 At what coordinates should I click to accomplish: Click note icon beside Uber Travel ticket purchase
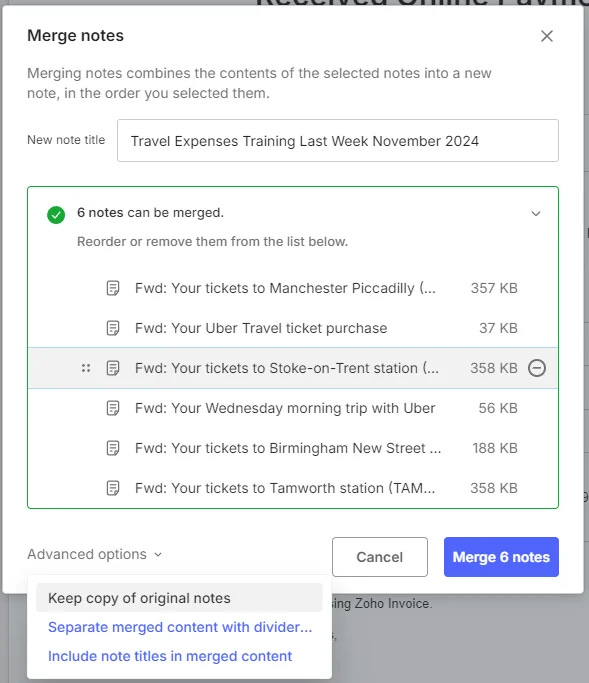coord(113,328)
